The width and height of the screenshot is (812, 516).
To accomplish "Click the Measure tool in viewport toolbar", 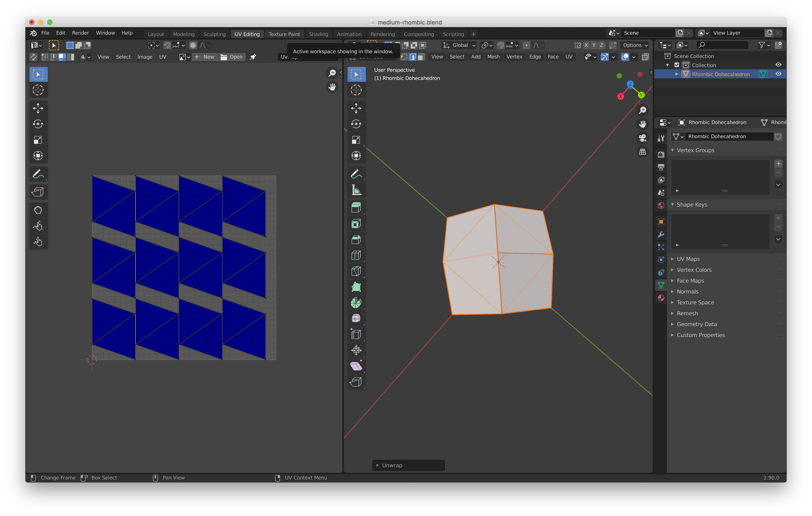I will pos(356,190).
